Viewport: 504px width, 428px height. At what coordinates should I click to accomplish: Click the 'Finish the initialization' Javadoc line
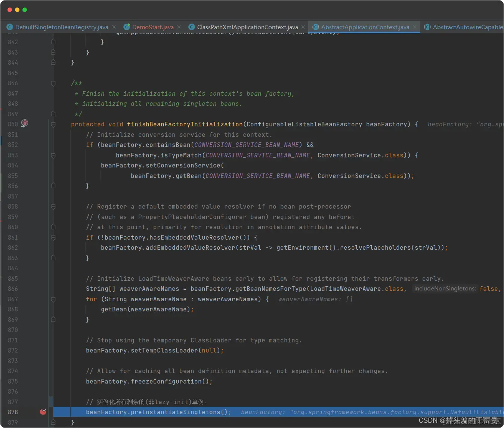(185, 93)
